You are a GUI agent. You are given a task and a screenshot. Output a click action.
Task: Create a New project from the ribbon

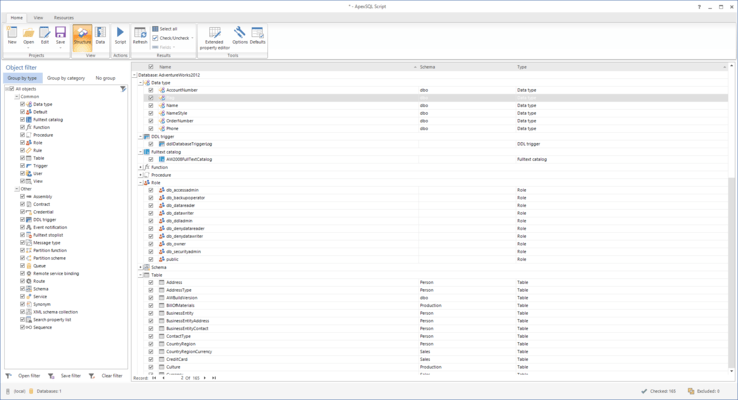12,36
